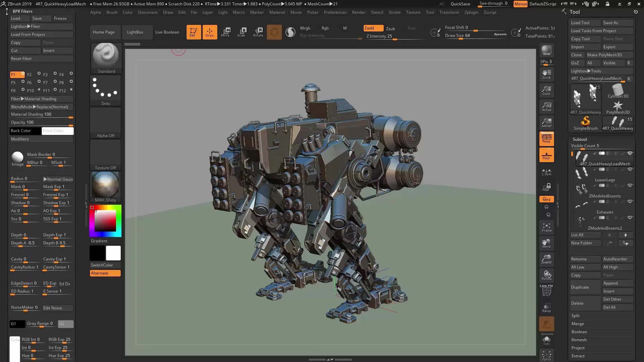
Task: Switch to Scale transform mode
Action: pos(242,32)
